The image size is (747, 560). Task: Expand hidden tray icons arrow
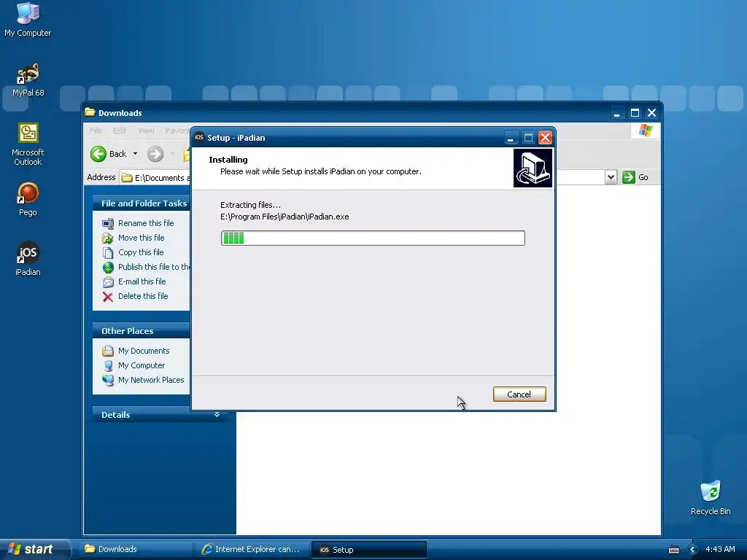[693, 550]
